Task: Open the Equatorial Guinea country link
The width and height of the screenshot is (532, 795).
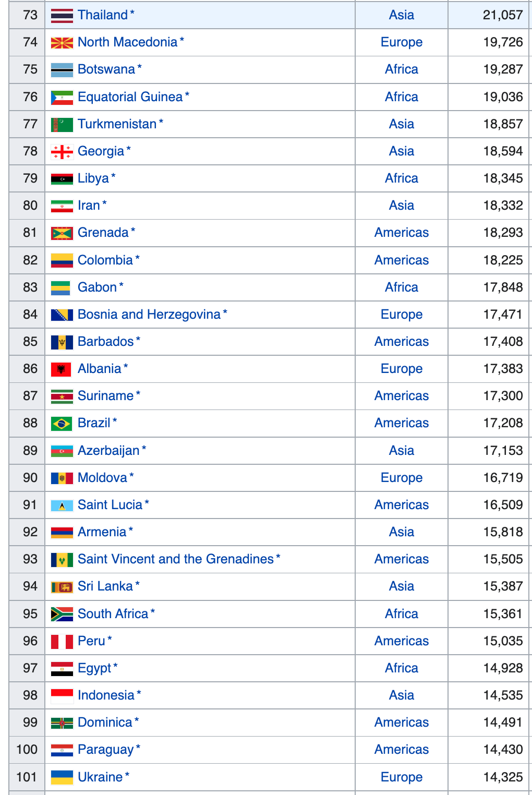Action: 130,97
